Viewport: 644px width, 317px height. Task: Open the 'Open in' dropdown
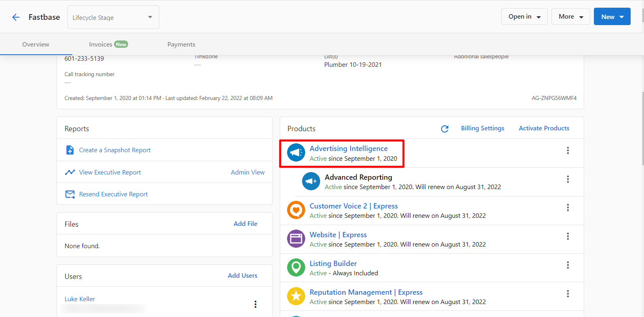click(524, 17)
